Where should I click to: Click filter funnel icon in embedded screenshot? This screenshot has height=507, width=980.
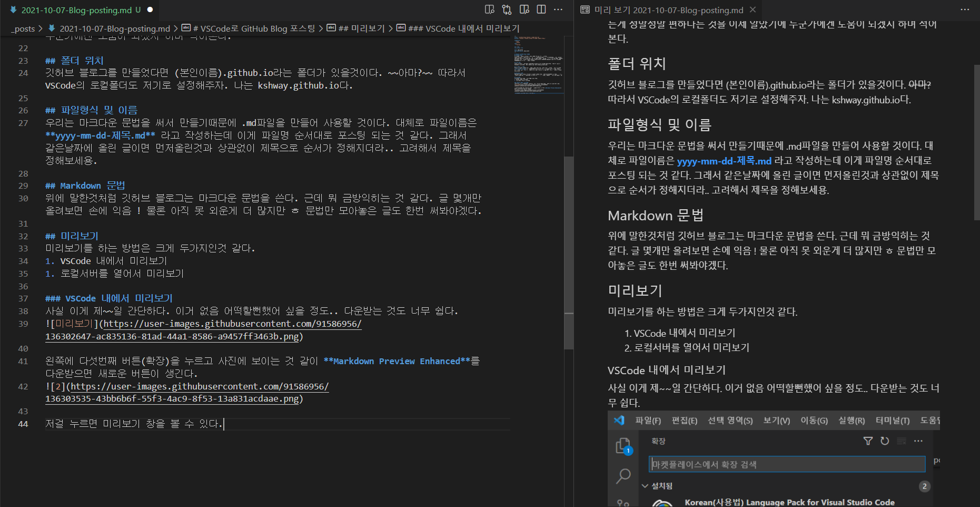coord(868,441)
